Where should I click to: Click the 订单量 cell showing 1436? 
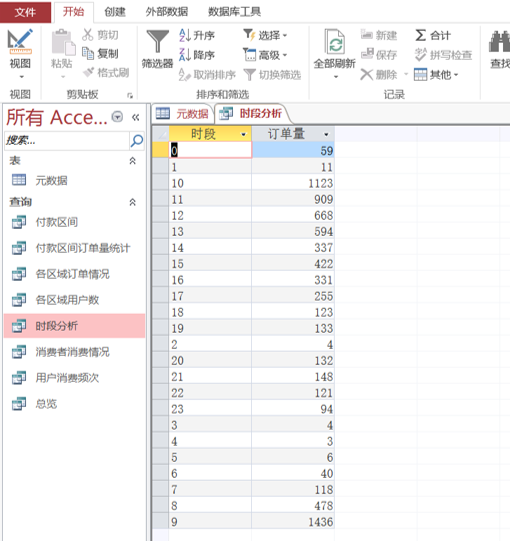[x=293, y=522]
